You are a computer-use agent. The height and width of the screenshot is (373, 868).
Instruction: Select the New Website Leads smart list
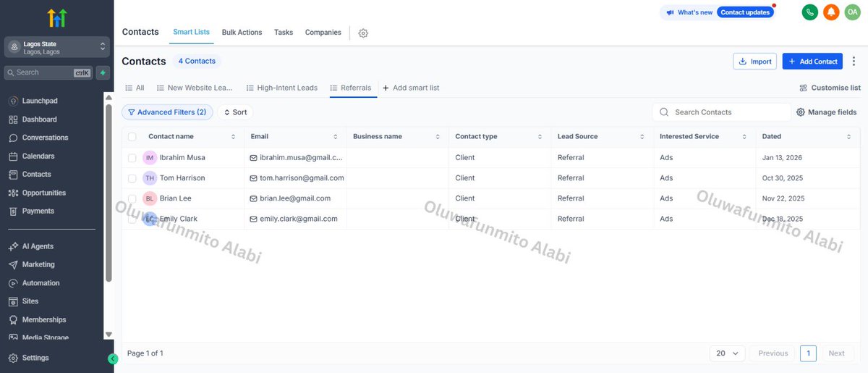click(x=195, y=88)
